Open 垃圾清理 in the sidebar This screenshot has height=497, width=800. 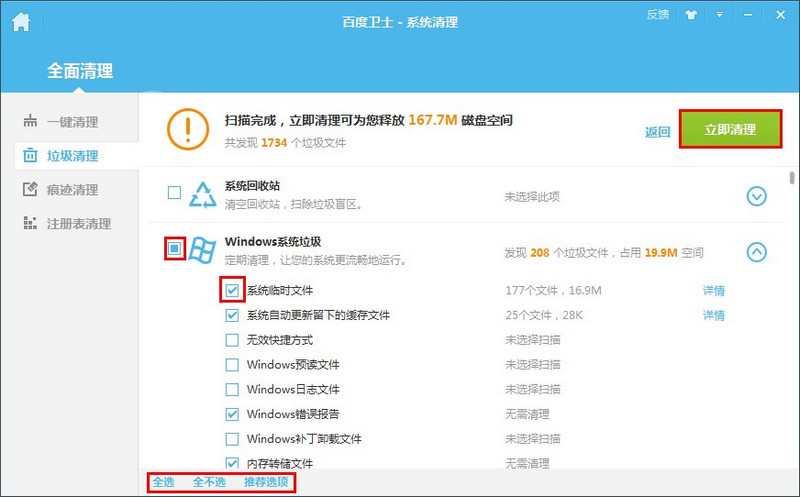tap(74, 156)
